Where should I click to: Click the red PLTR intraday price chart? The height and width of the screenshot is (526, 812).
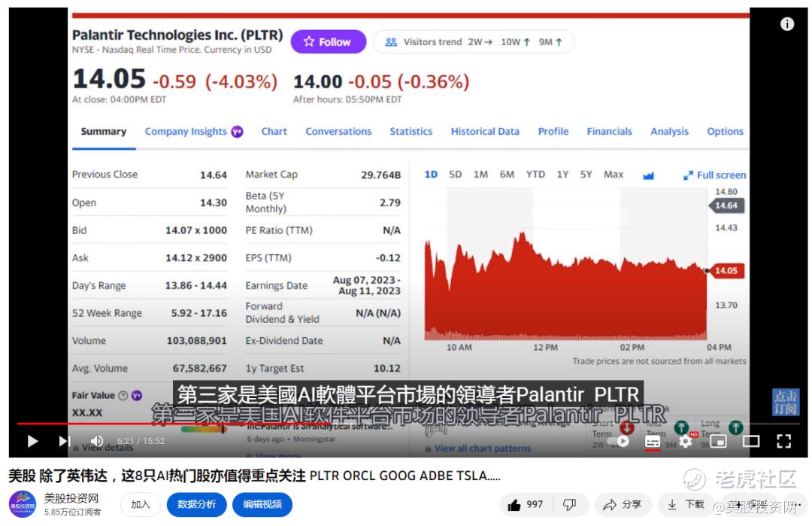tap(565, 286)
